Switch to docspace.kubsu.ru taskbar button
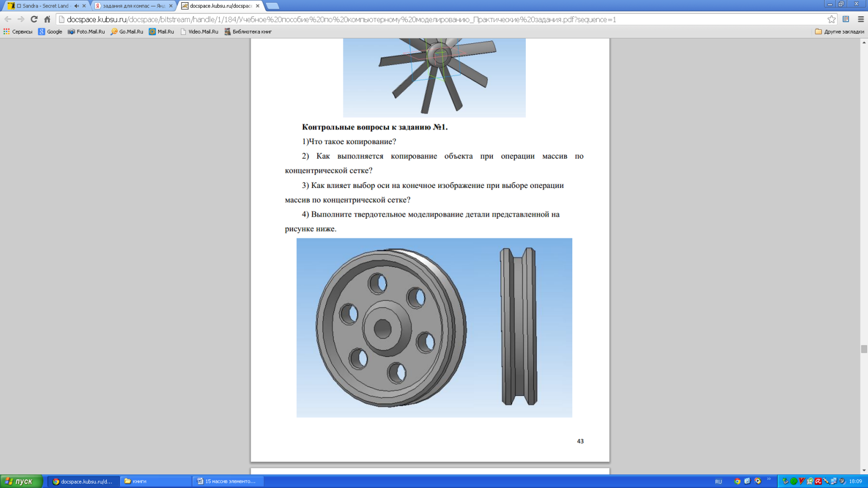This screenshot has height=488, width=868. tap(83, 482)
